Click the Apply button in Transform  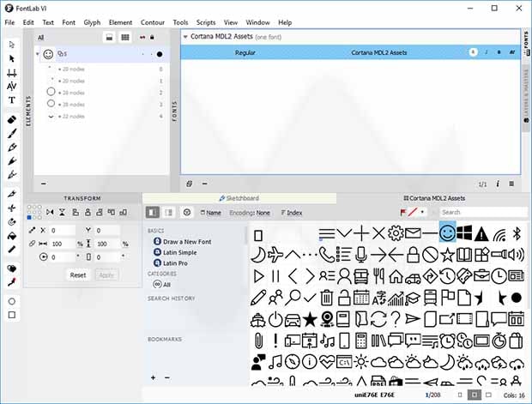(x=106, y=275)
